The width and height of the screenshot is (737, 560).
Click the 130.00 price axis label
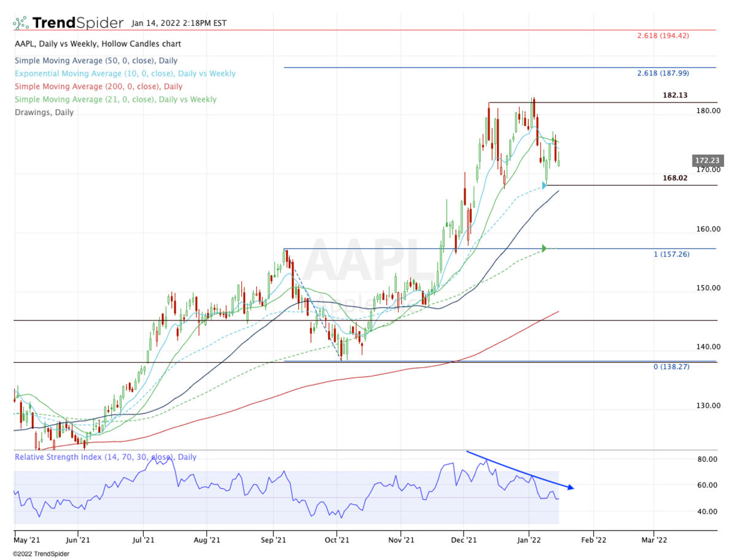pyautogui.click(x=707, y=406)
